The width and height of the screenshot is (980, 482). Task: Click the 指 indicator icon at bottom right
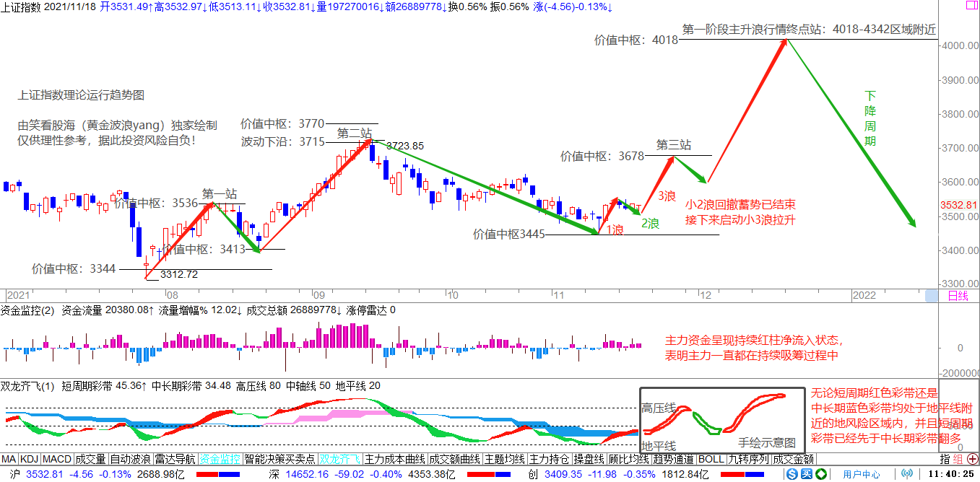945,459
